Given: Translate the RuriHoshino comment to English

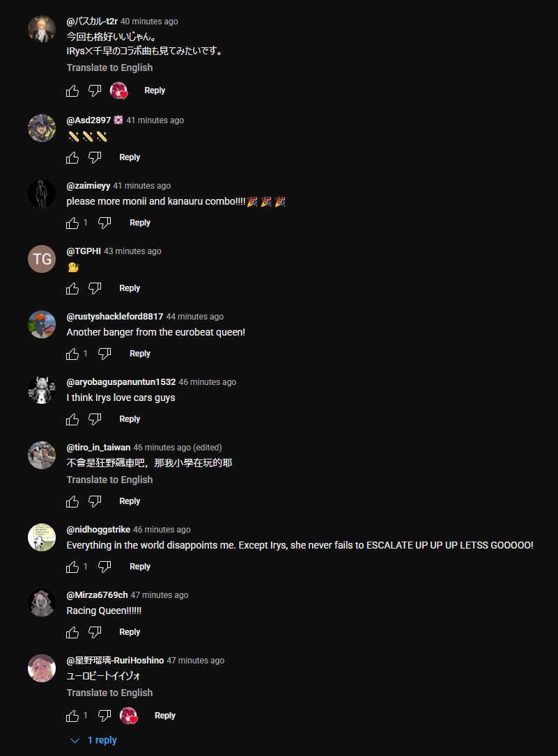Looking at the screenshot, I should [109, 693].
